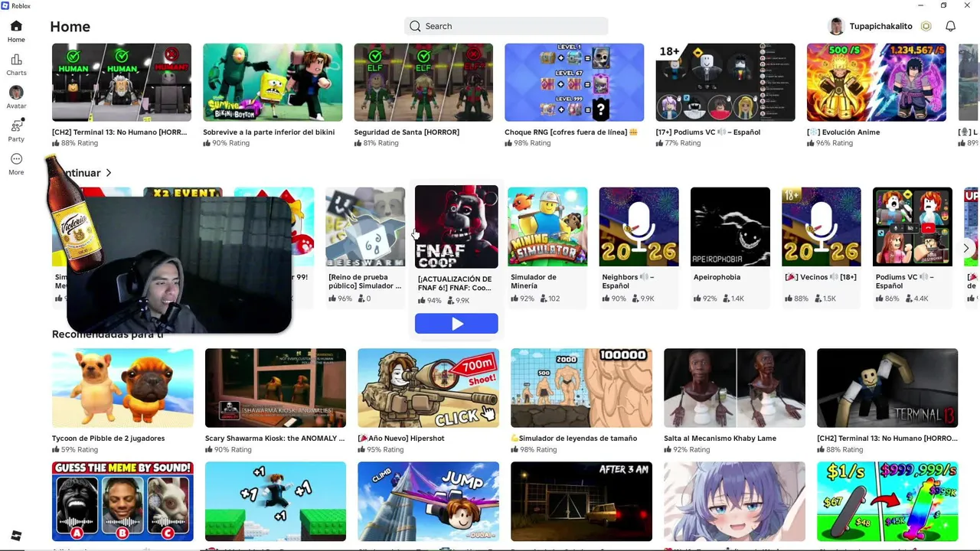
Task: Click the 4.4K player count under Podiums VC
Action: pos(916,298)
